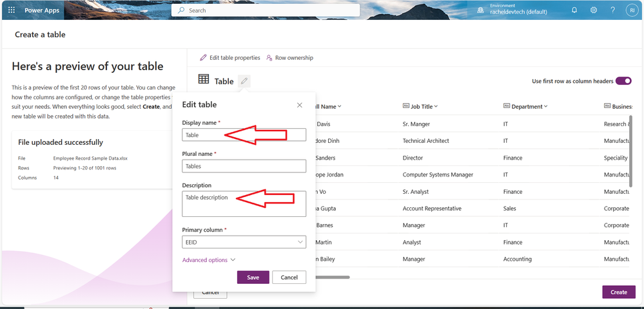Screen dimensions: 644x309
Task: Click the Employee Record Sample Data.xlsx file name
Action: (90, 158)
